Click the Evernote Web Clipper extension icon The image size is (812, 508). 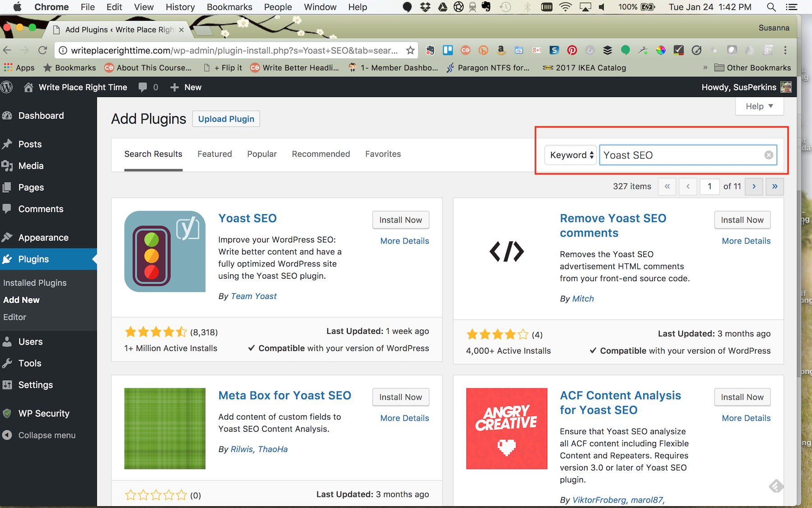click(x=430, y=50)
